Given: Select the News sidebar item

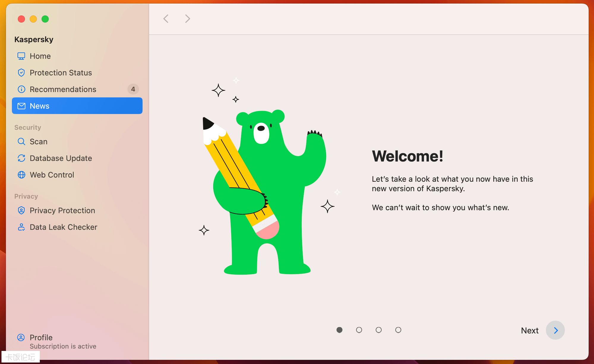Looking at the screenshot, I should (x=77, y=106).
